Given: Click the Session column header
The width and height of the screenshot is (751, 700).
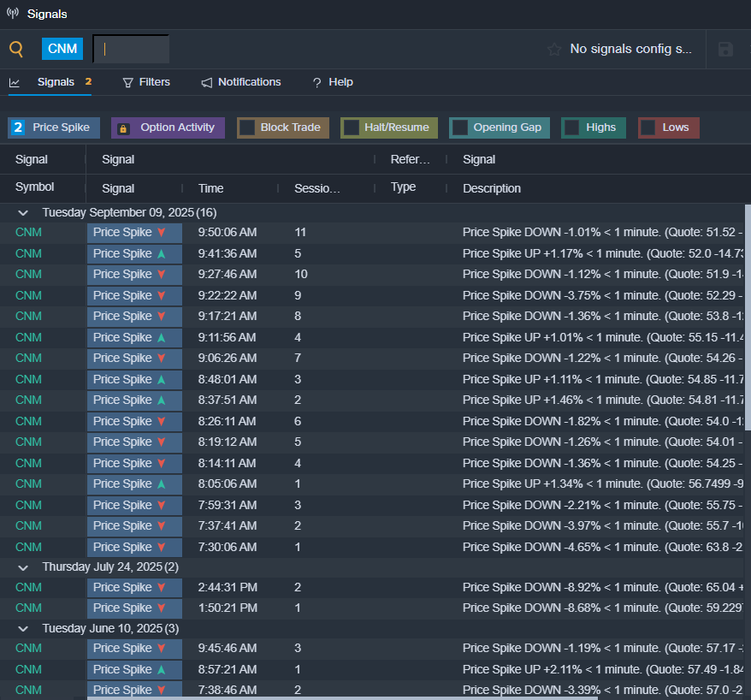Looking at the screenshot, I should (317, 189).
